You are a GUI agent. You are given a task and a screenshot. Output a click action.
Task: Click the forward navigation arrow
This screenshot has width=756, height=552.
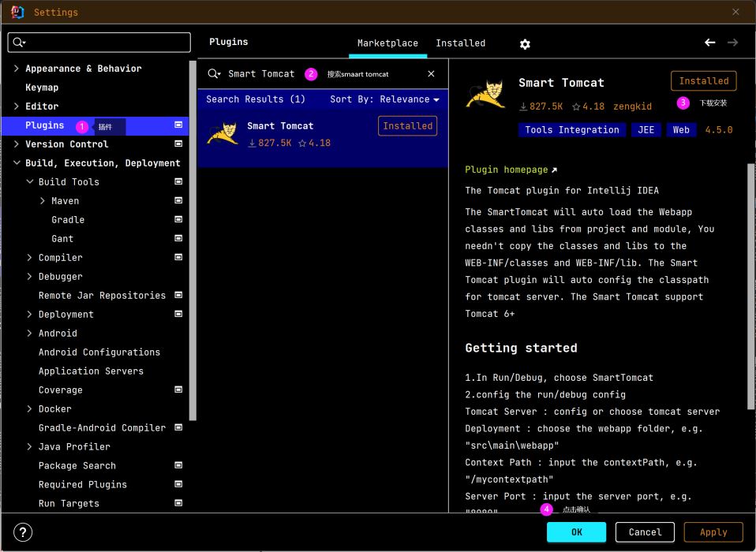click(733, 43)
